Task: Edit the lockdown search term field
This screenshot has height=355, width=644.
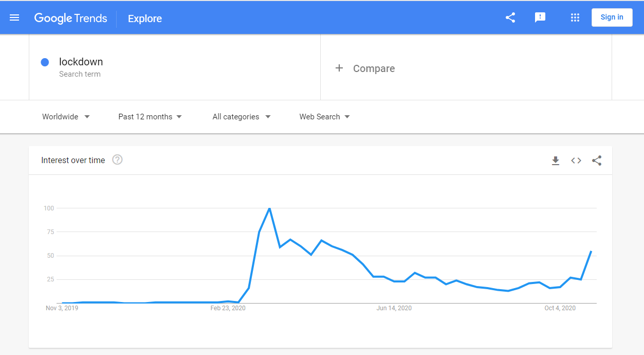Action: click(x=175, y=67)
